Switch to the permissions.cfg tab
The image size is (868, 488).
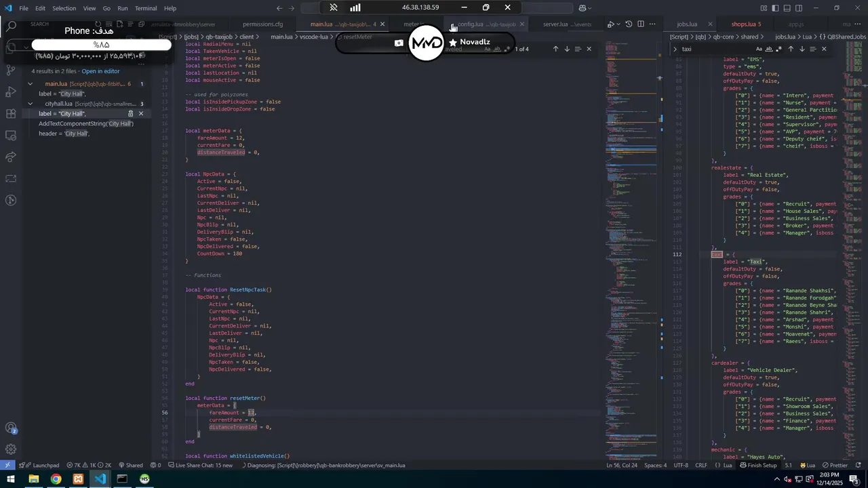click(x=262, y=24)
